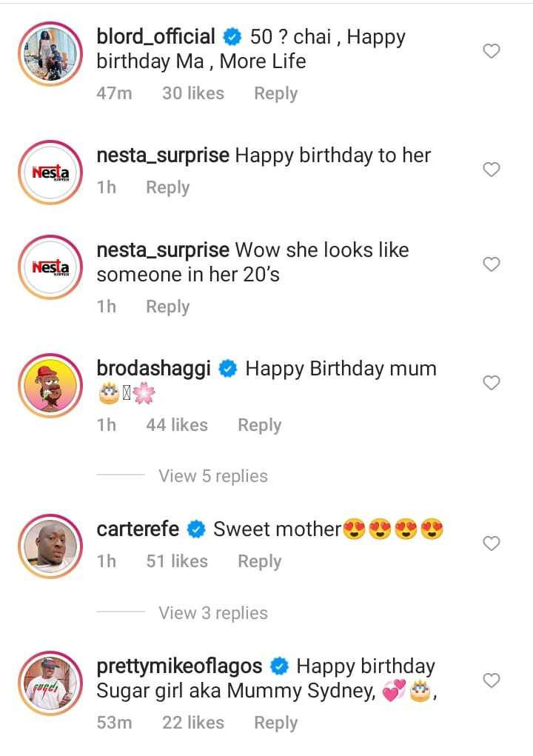
Task: Like blord_official's birthday comment
Action: point(492,51)
